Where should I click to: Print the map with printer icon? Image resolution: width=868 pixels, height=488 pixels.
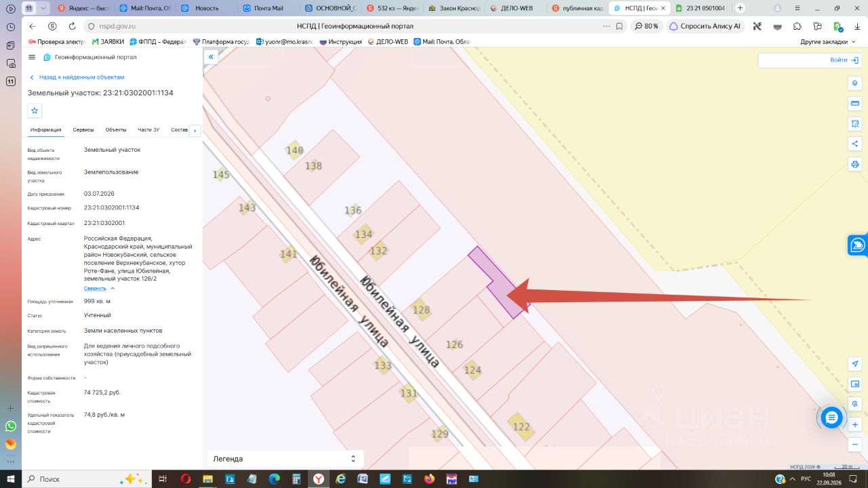[x=855, y=164]
